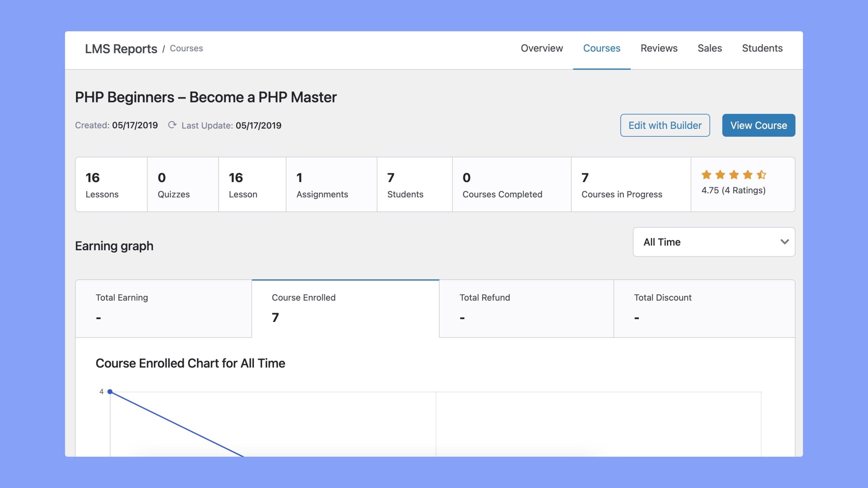Expand the All Time earning graph dropdown
Screen dimensions: 868x488
tap(714, 241)
